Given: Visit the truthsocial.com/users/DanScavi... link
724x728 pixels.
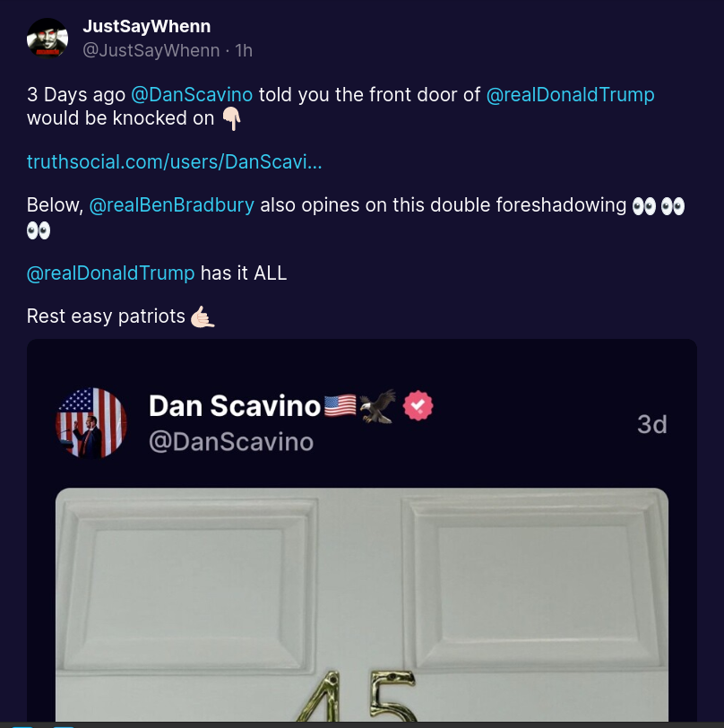Looking at the screenshot, I should (174, 162).
